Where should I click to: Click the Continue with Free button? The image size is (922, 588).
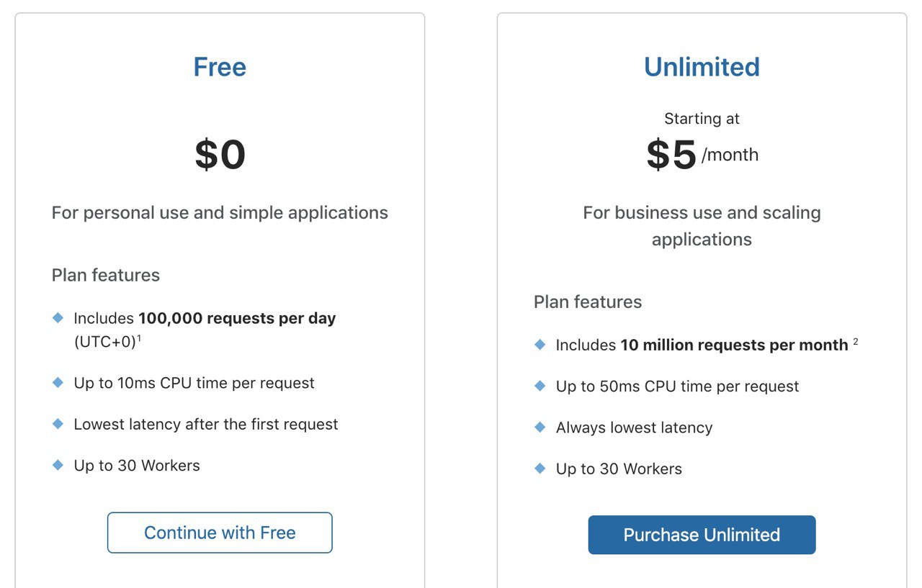point(220,533)
